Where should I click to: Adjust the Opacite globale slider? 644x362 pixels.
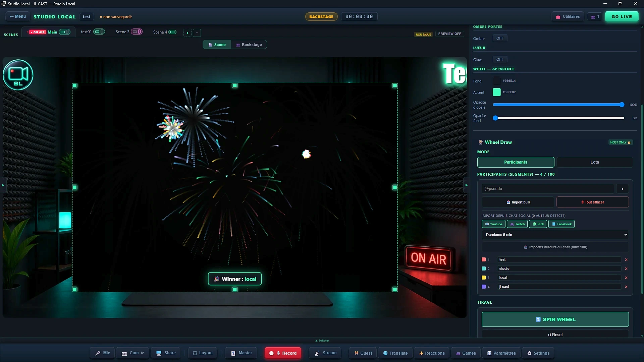[x=558, y=105]
